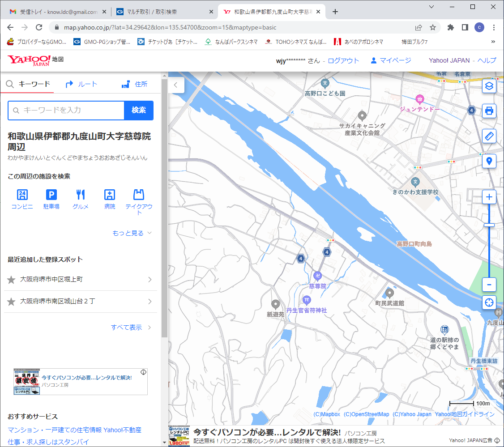Zoom out with the minus button
This screenshot has width=504, height=447.
tap(489, 285)
